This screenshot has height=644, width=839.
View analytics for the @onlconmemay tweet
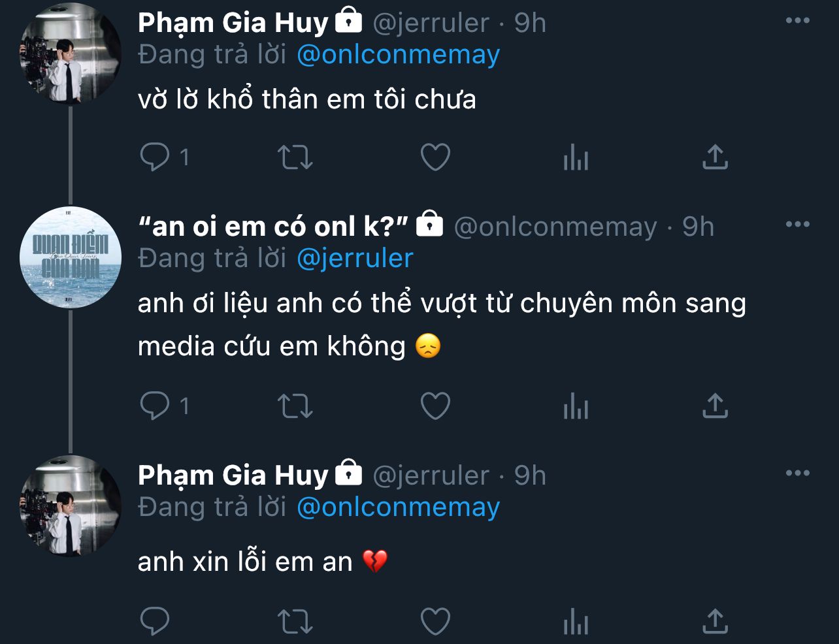click(576, 406)
